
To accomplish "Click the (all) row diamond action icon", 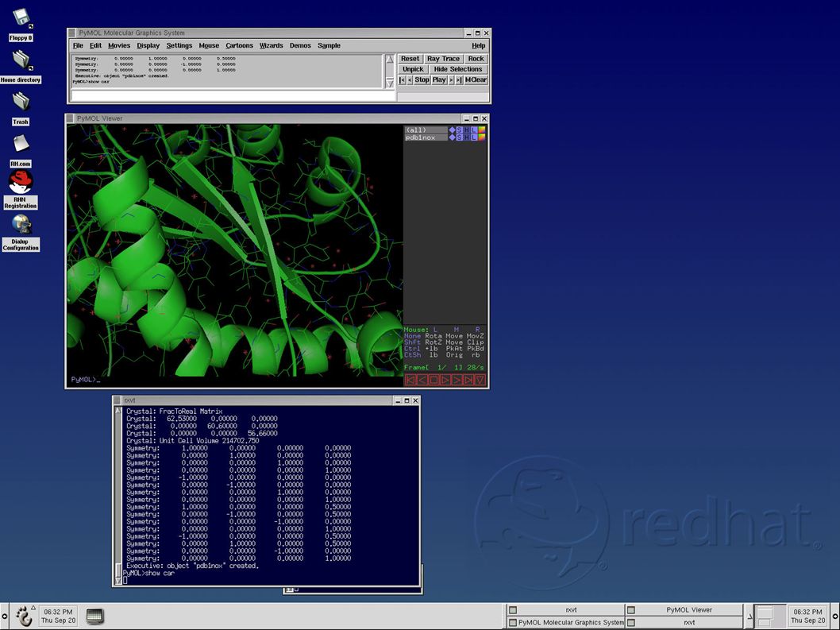I will coord(452,129).
